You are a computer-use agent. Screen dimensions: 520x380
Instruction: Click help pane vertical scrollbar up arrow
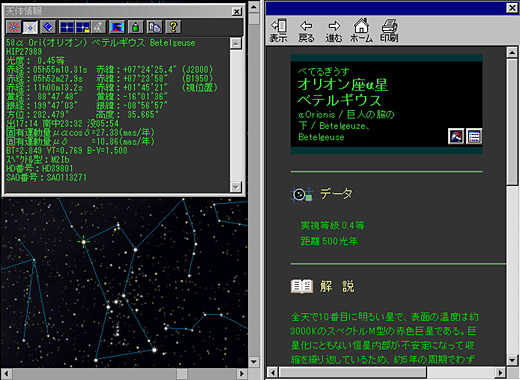(x=512, y=52)
